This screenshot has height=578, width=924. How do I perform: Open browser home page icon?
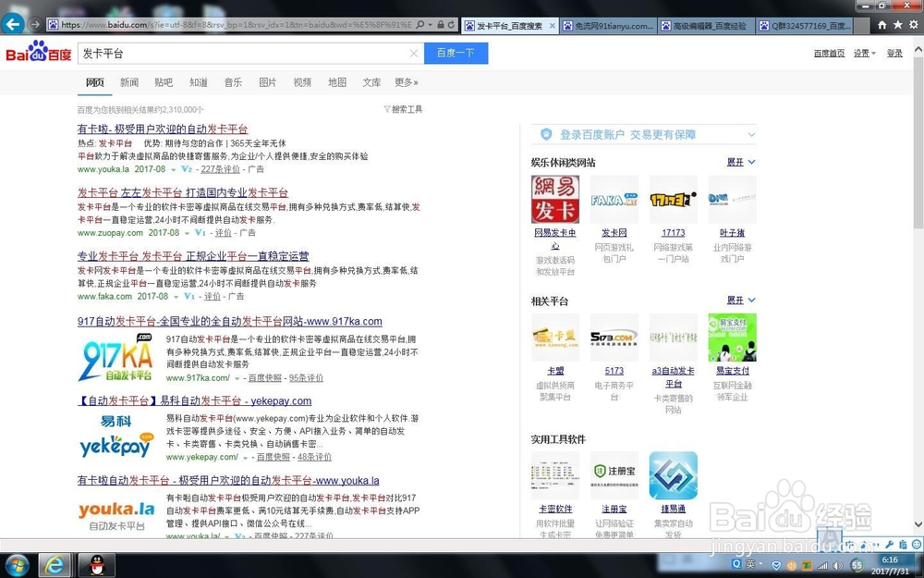coord(882,25)
